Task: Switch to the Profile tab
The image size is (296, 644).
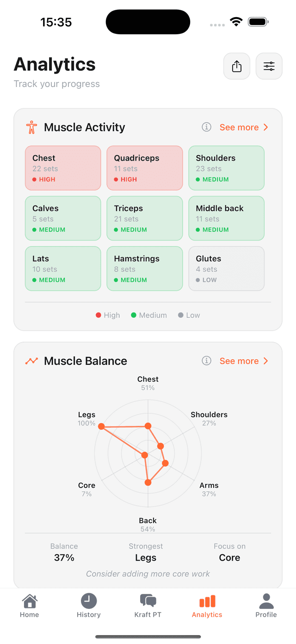Action: pos(266,600)
